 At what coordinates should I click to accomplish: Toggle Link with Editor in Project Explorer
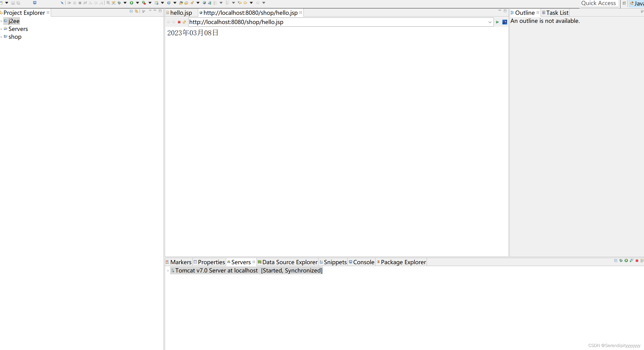(137, 11)
